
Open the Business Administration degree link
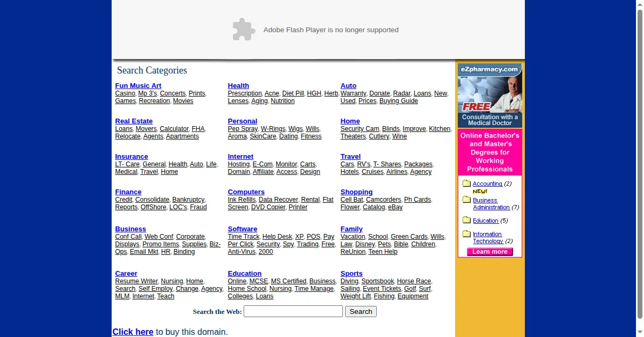(x=491, y=204)
